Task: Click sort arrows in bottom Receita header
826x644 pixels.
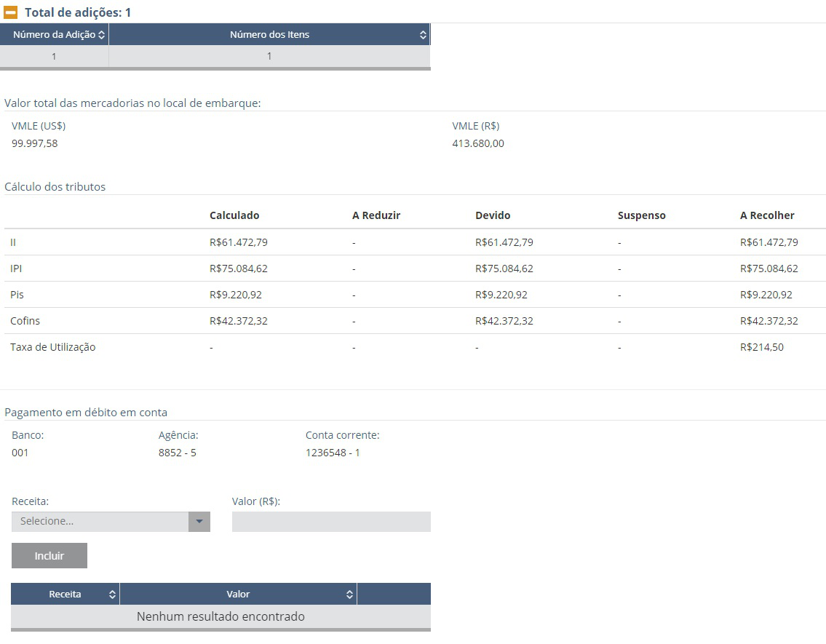Action: (x=112, y=595)
